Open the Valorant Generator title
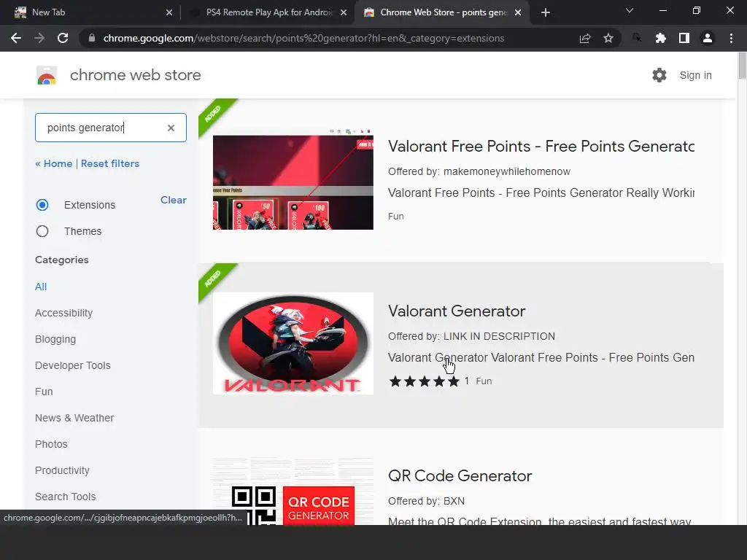 (x=457, y=311)
